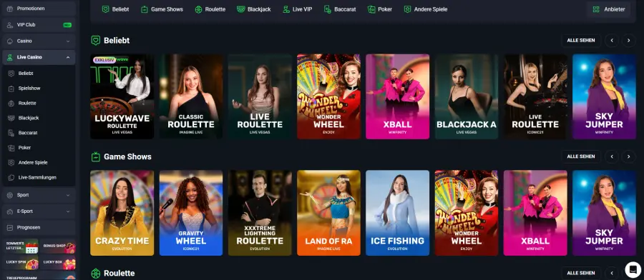The width and height of the screenshot is (644, 280).
Task: Switch to Live VIP tab in top bar
Action: coord(298,9)
